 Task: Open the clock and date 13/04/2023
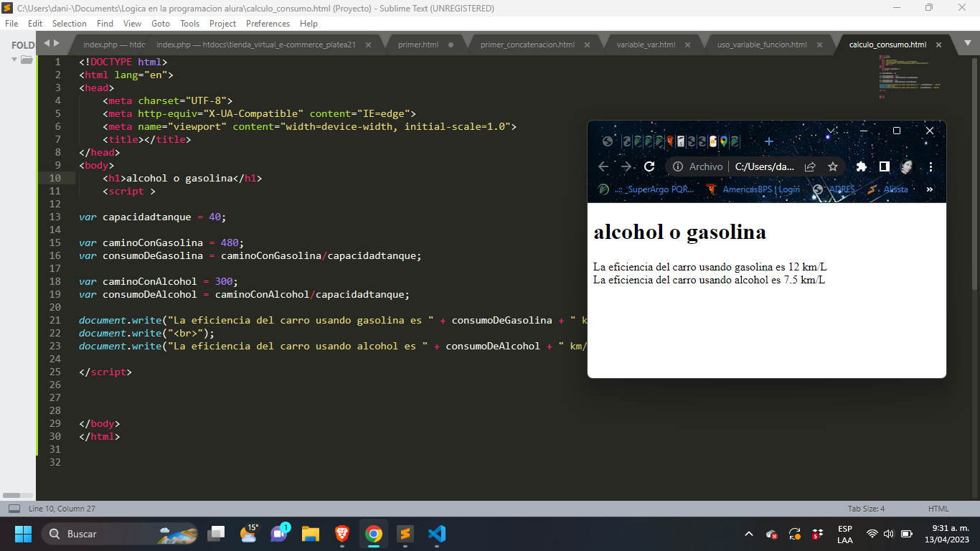(x=947, y=534)
